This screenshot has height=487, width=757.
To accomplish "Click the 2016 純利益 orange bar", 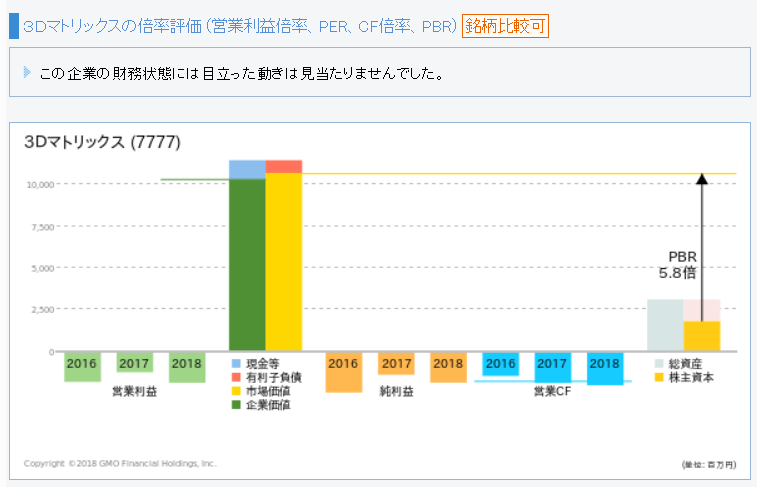I will (x=344, y=372).
